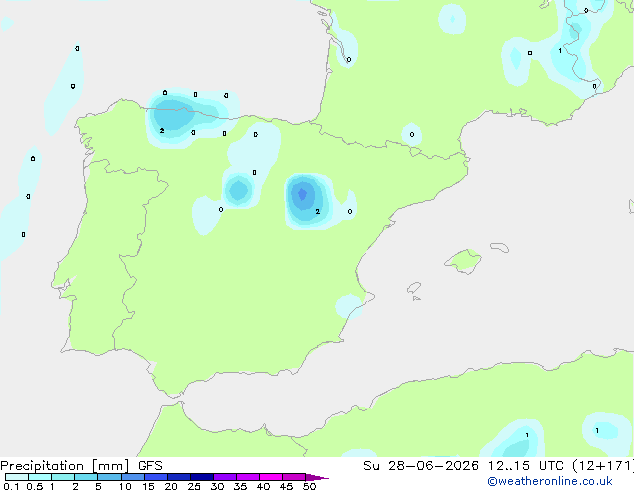Select the 40 mm magenta legend swatch

[271, 477]
